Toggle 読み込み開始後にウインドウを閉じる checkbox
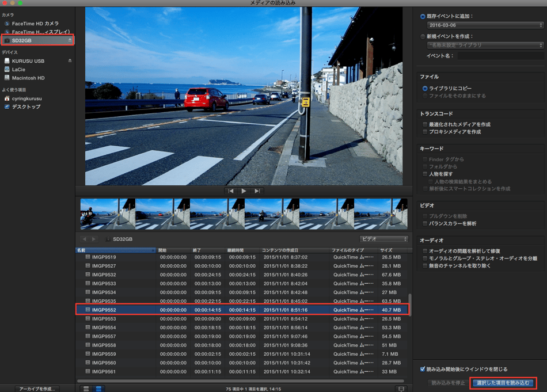This screenshot has height=392, width=547. click(423, 369)
